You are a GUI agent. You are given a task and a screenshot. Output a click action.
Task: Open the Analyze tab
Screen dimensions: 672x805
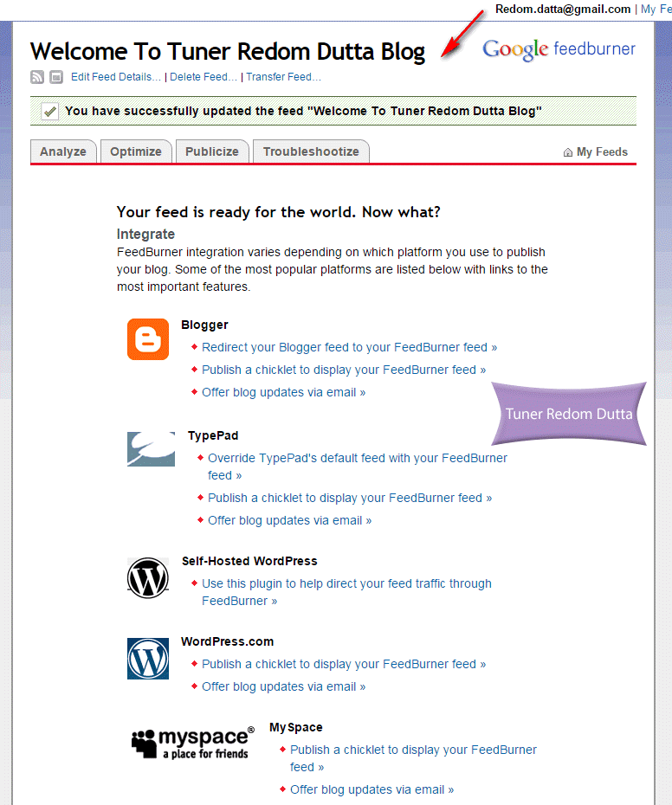(63, 152)
